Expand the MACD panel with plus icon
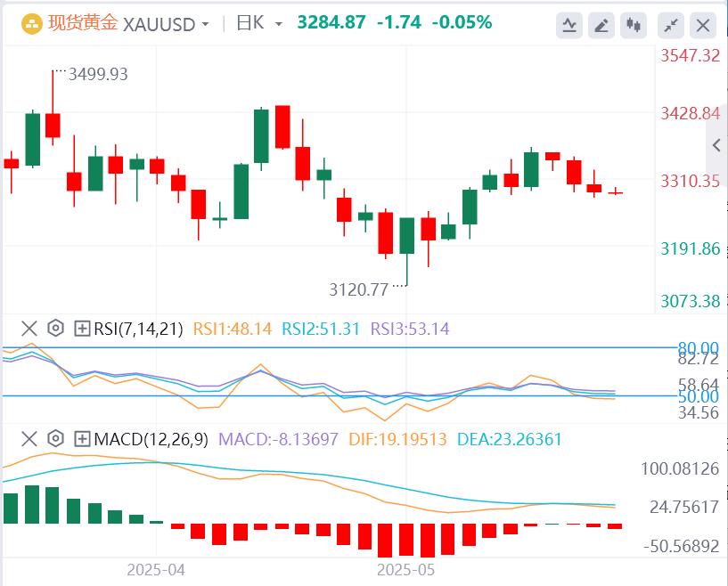Screen dimensions: 728x586 [x=82, y=438]
